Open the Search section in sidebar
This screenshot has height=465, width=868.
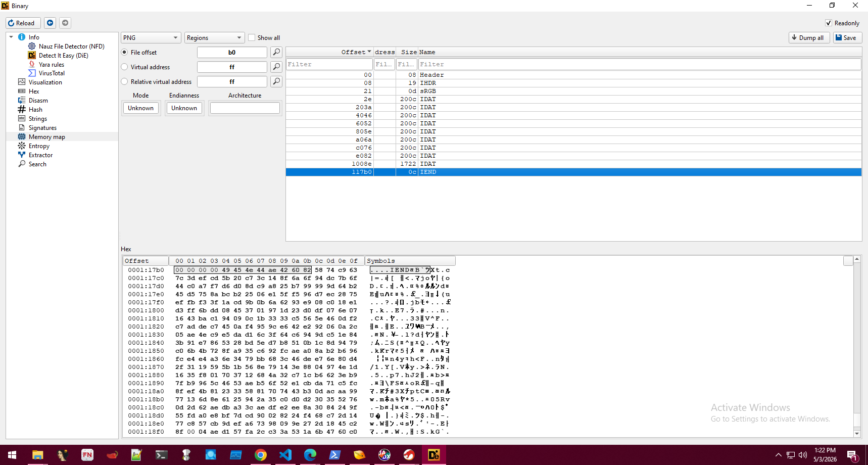(x=37, y=164)
